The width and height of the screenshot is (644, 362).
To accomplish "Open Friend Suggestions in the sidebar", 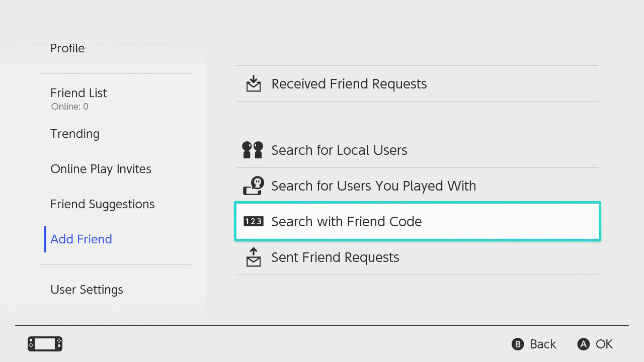I will pyautogui.click(x=102, y=204).
